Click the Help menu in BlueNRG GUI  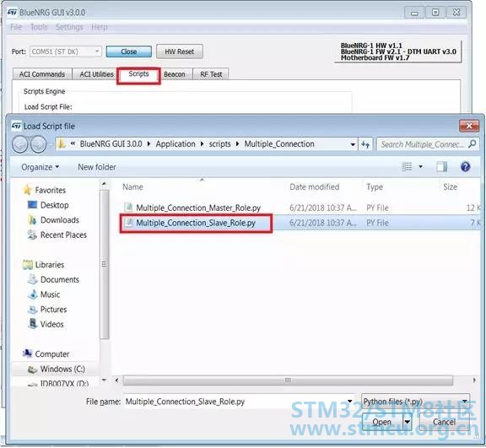100,27
